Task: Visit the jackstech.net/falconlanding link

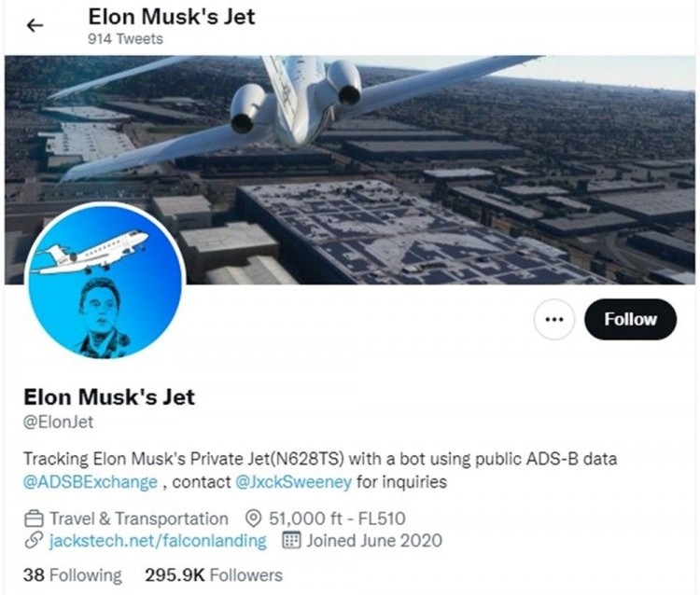Action: click(x=158, y=541)
